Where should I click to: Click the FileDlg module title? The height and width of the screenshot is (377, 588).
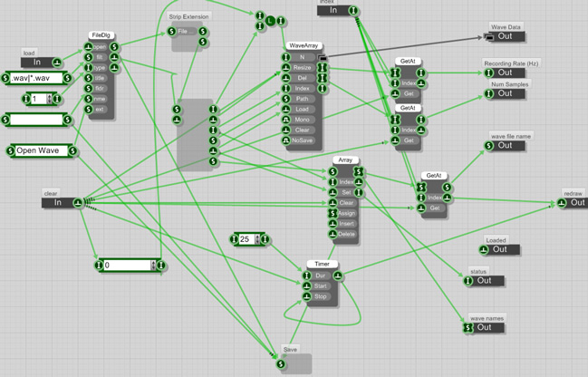[x=100, y=34]
